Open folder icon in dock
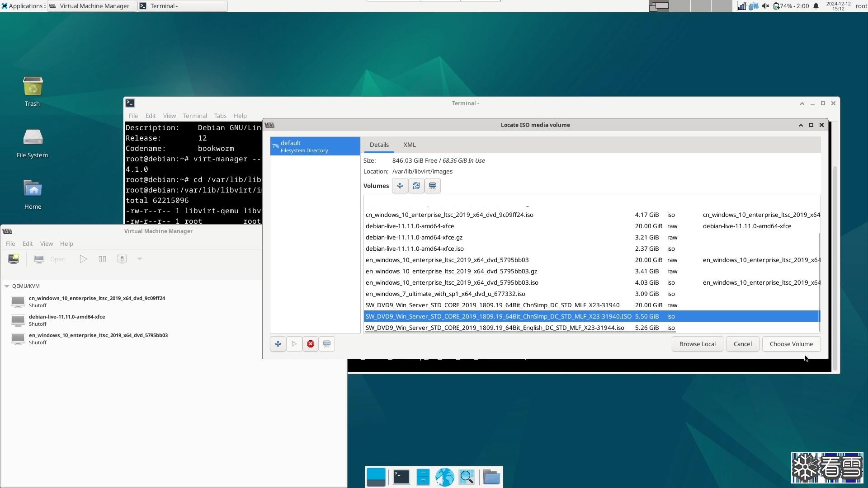The image size is (868, 488). tap(491, 477)
